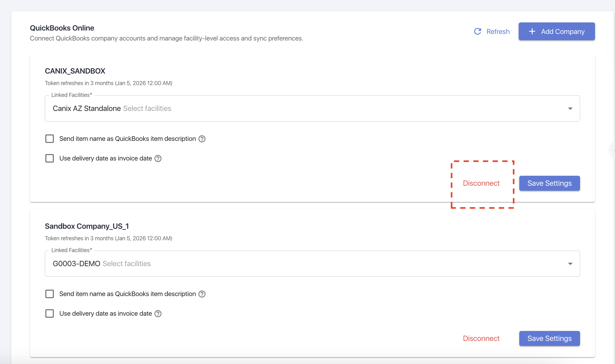The image size is (615, 364).
Task: Disconnect Sandbox Company_US_1
Action: (x=481, y=338)
